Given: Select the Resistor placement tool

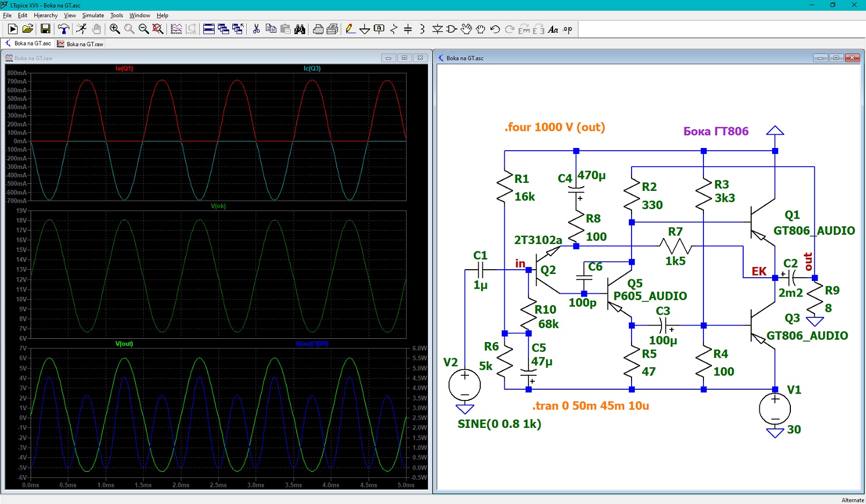Looking at the screenshot, I should click(x=393, y=29).
